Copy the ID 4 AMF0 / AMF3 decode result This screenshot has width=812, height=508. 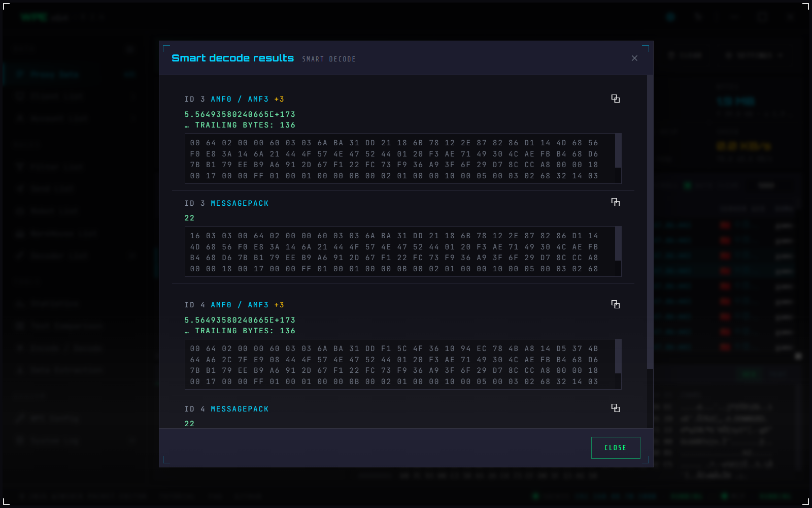tap(615, 304)
